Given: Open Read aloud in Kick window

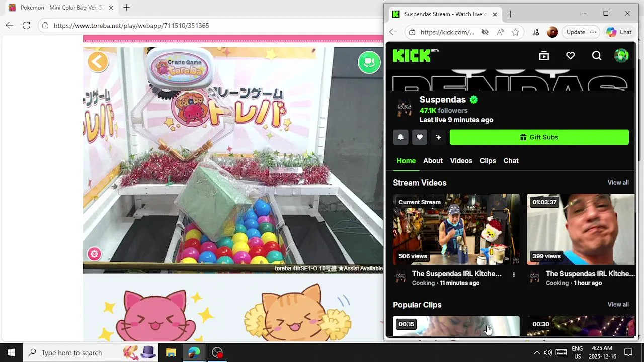Looking at the screenshot, I should [x=500, y=32].
